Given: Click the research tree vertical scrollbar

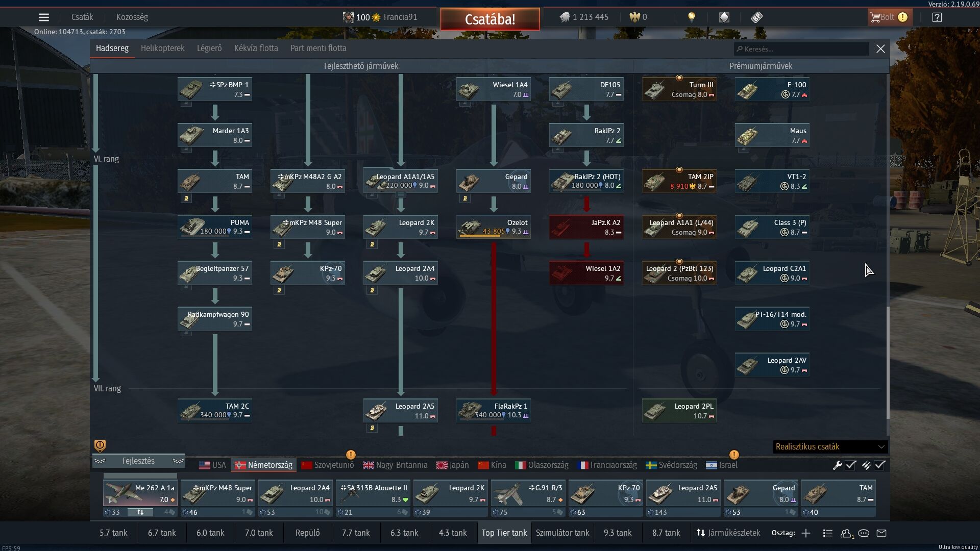Looking at the screenshot, I should coord(888,363).
